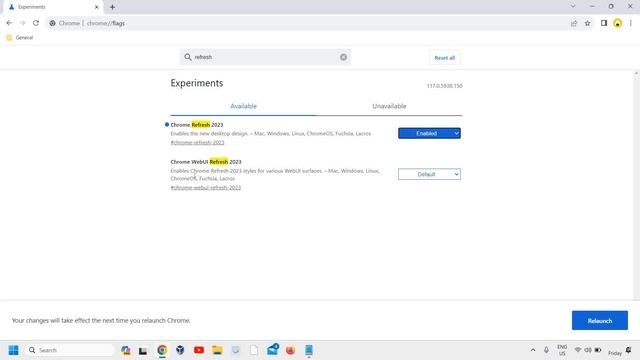640x360 pixels.
Task: Open the Chrome Refresh 2023 Enabled dropdown
Action: [429, 133]
